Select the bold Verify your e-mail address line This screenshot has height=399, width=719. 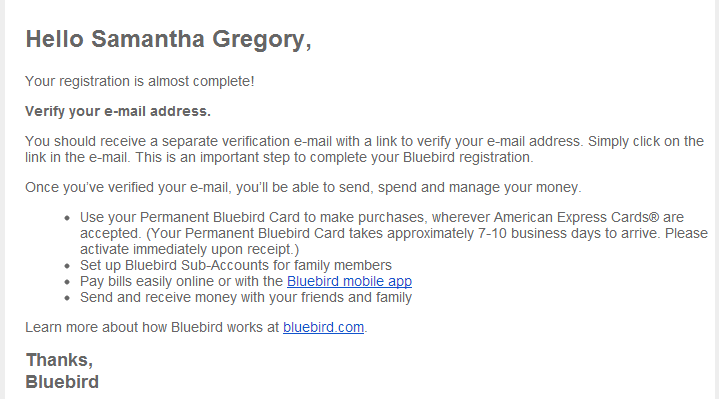(118, 111)
